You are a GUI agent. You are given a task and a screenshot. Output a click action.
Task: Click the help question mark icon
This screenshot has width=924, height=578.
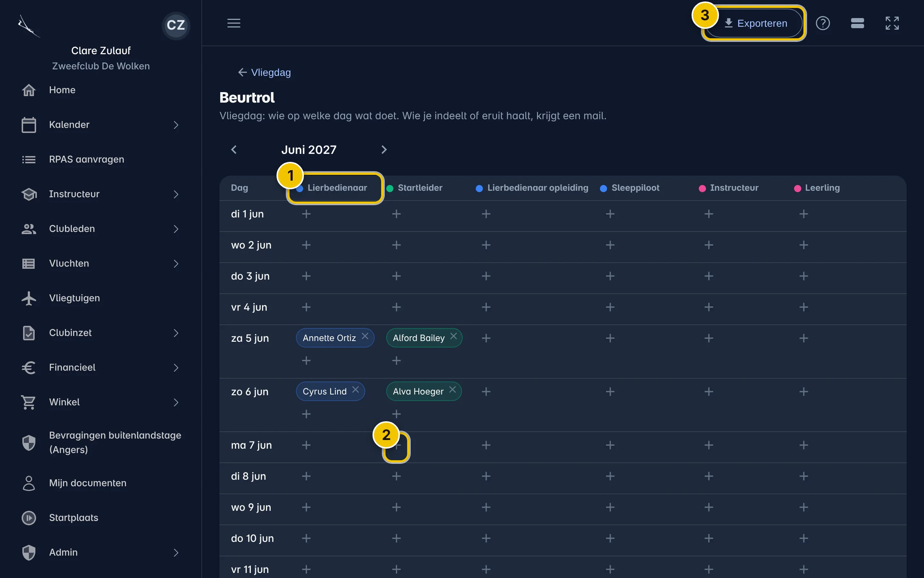[x=823, y=23]
